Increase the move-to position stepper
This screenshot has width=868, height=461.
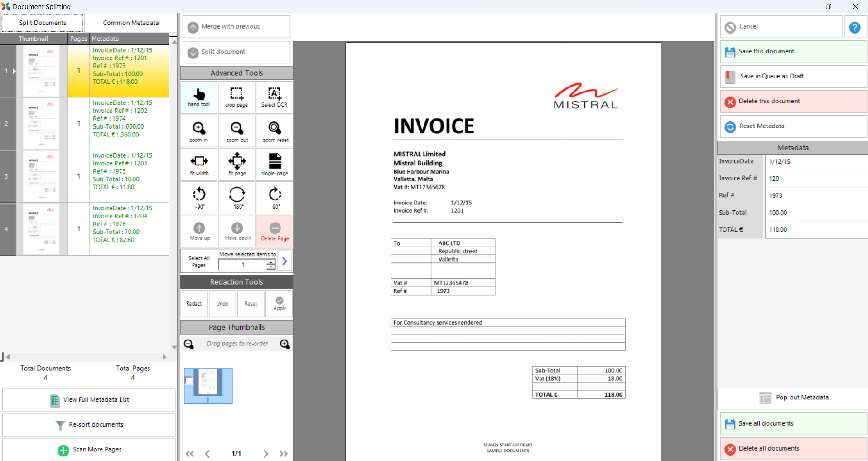pos(271,262)
